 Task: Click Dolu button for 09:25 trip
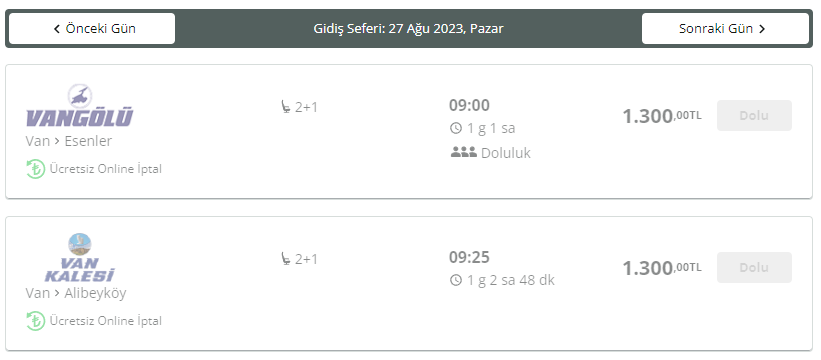[754, 267]
